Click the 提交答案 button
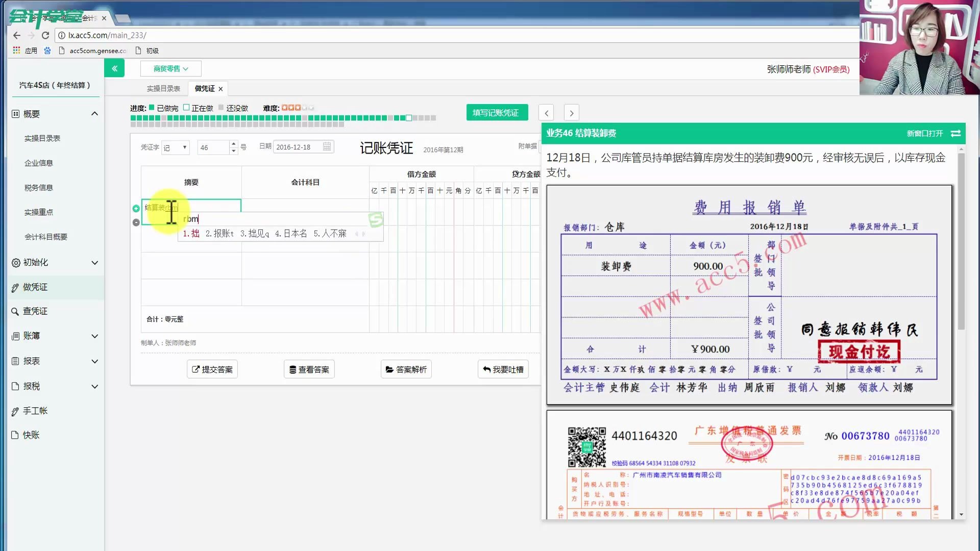 click(x=212, y=369)
